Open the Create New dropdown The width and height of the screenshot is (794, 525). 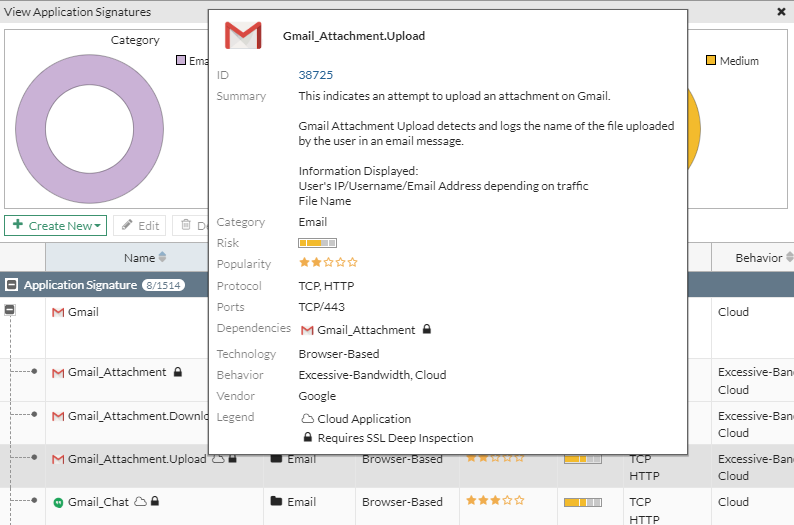[56, 226]
